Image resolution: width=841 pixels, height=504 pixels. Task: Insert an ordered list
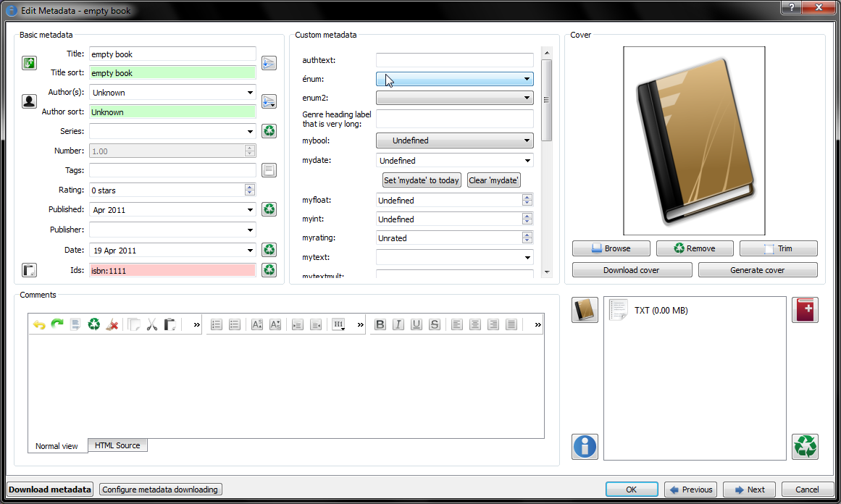click(x=216, y=324)
